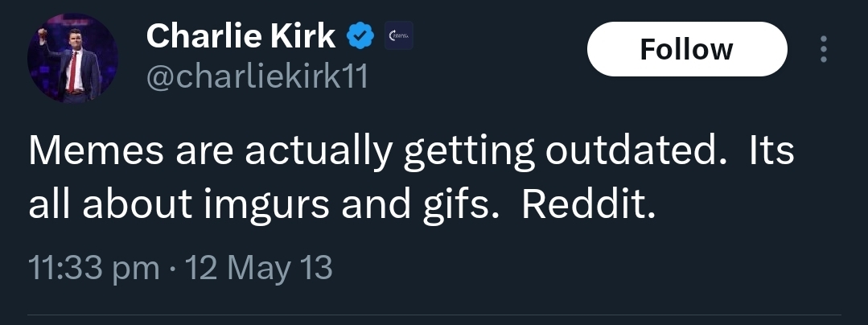Click the word "Reddit." in the tweet

(x=589, y=205)
